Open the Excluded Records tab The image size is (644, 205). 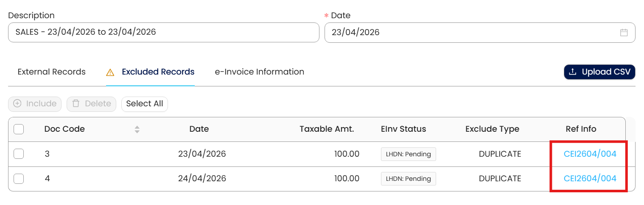158,72
